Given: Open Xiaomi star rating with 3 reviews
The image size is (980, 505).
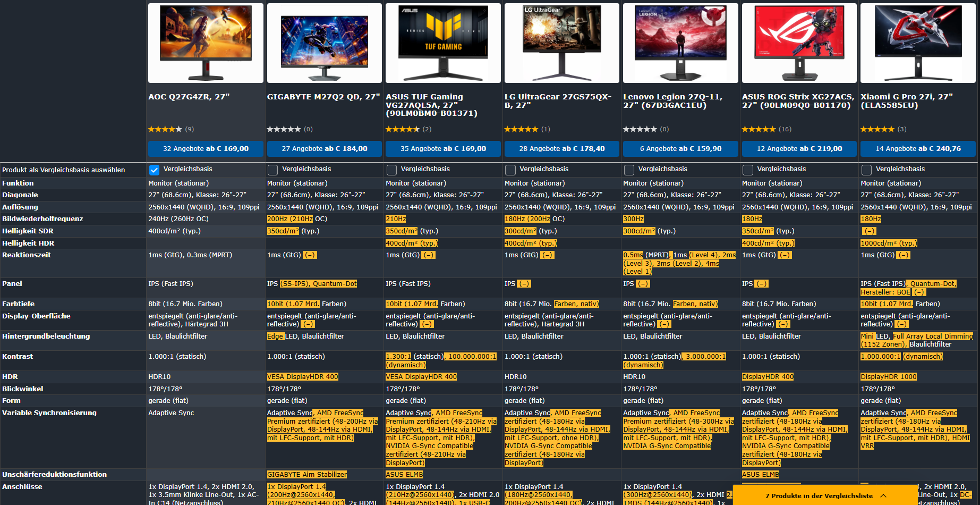Looking at the screenshot, I should (883, 129).
